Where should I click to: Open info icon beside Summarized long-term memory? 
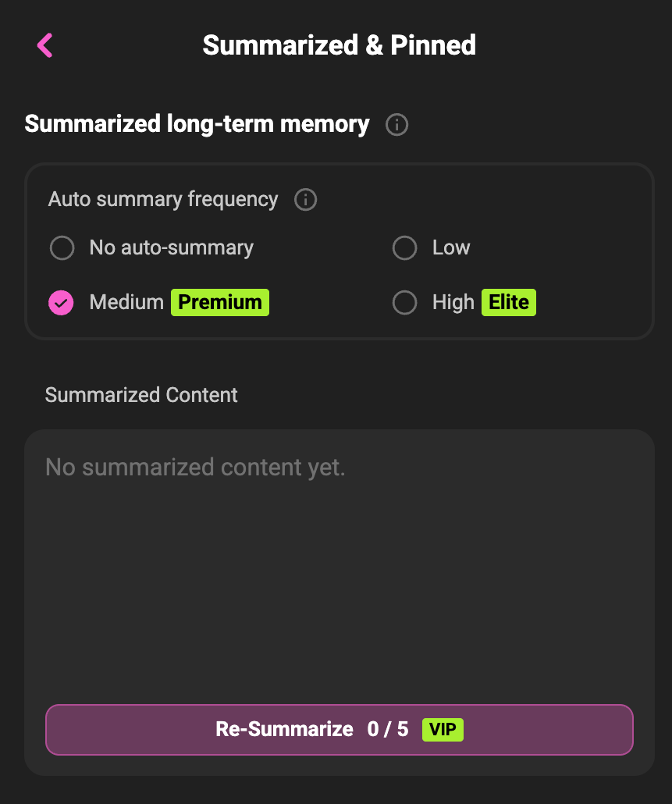(396, 125)
